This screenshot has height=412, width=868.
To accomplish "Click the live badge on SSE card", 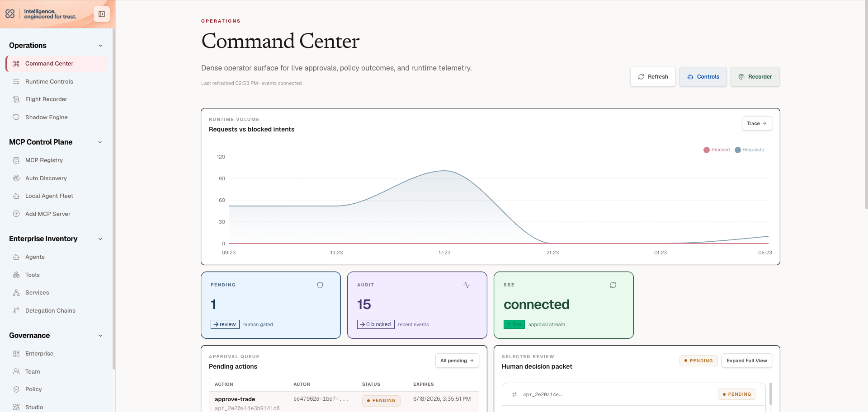I will (x=514, y=324).
